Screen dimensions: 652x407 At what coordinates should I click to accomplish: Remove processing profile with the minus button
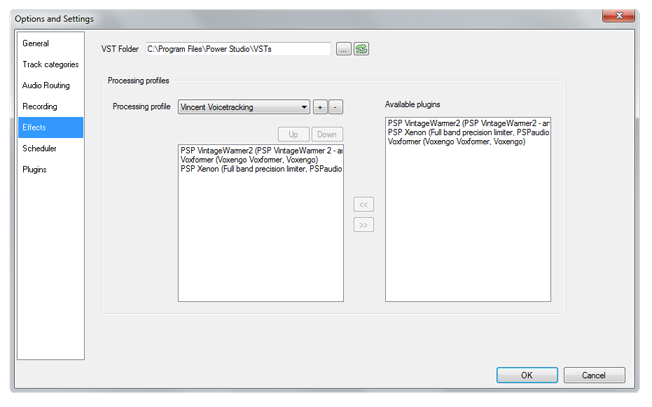click(x=336, y=107)
